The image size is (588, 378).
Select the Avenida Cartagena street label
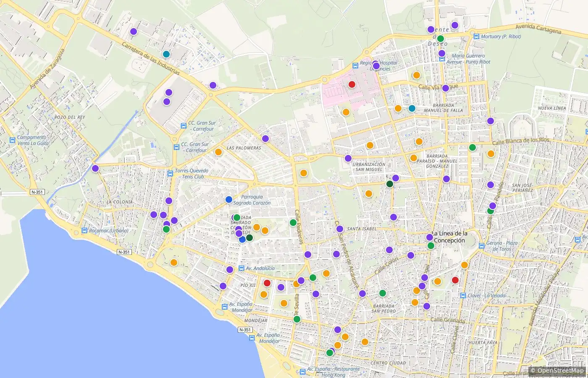click(538, 29)
